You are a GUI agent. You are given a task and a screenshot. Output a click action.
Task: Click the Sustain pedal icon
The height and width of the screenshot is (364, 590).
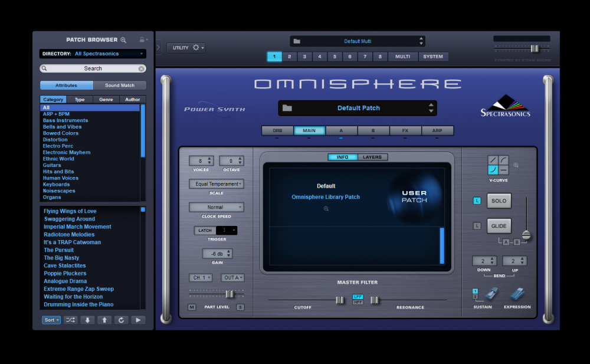pyautogui.click(x=491, y=294)
